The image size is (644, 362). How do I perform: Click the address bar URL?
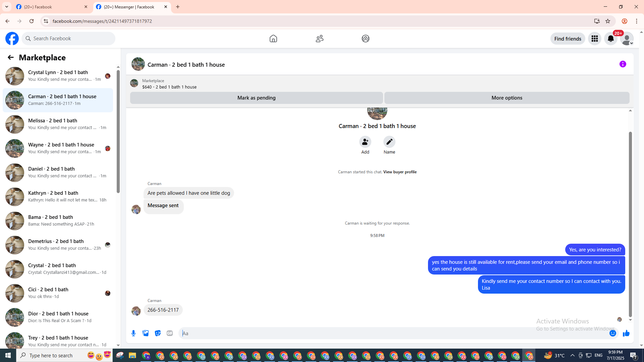coord(102,21)
